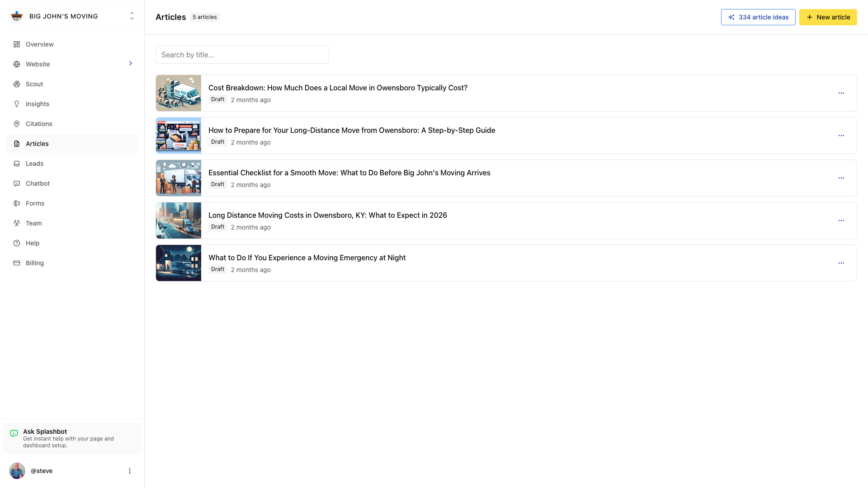This screenshot has width=868, height=488.
Task: Click the Splashbot chat bubble icon
Action: (x=15, y=433)
